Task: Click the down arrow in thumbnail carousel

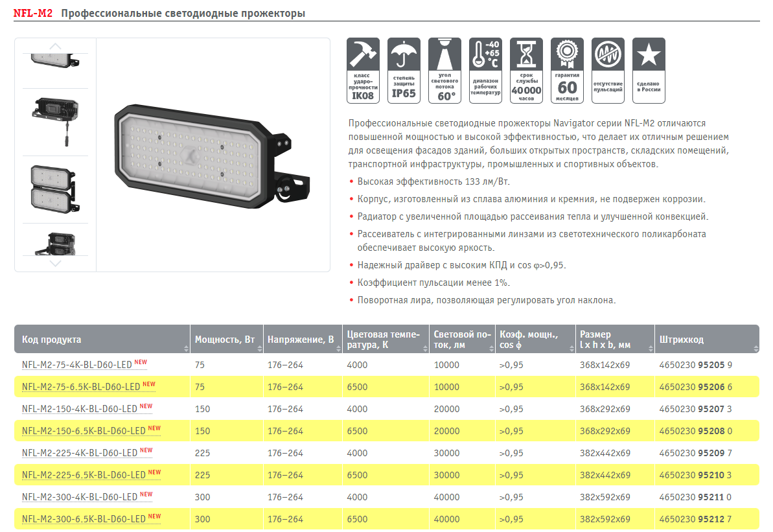Action: [55, 264]
